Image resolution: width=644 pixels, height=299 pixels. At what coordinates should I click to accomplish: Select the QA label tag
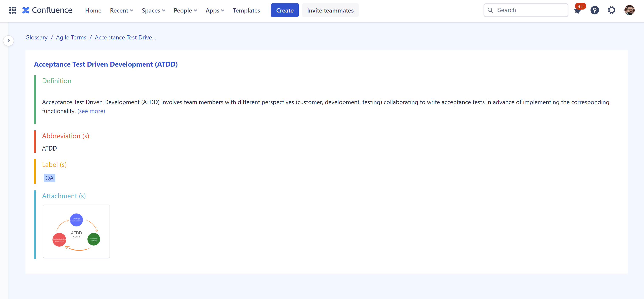[49, 178]
